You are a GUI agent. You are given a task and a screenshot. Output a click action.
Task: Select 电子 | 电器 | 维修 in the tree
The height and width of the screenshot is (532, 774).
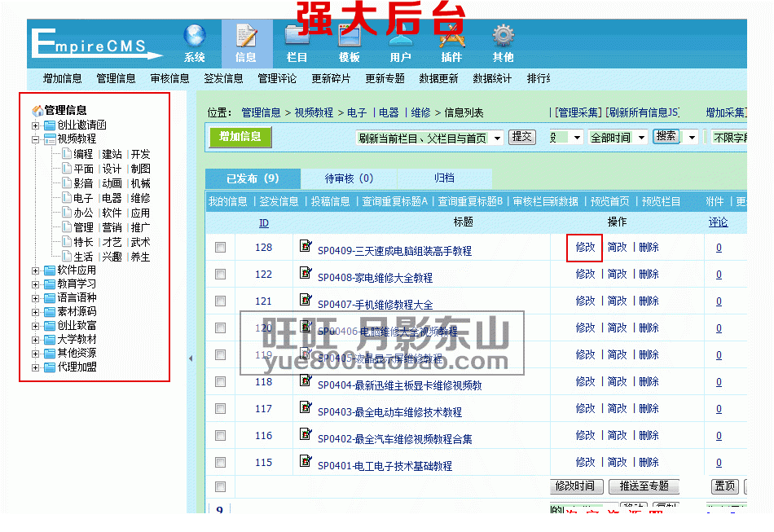(x=112, y=199)
